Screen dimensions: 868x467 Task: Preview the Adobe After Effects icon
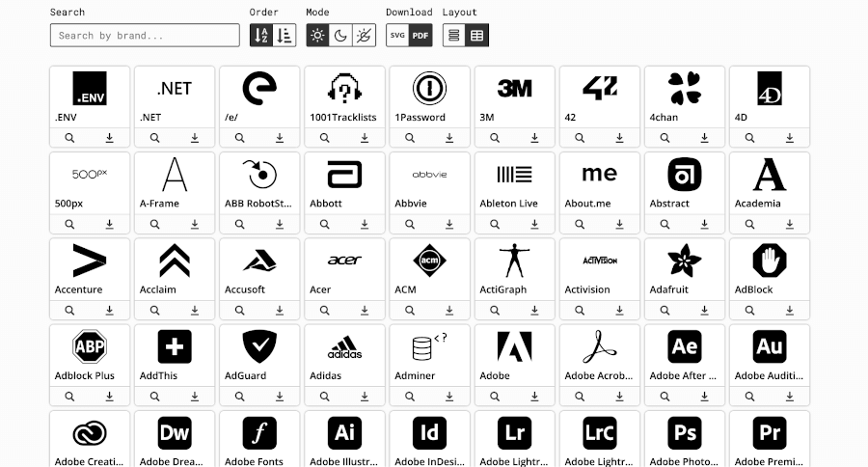click(x=665, y=397)
